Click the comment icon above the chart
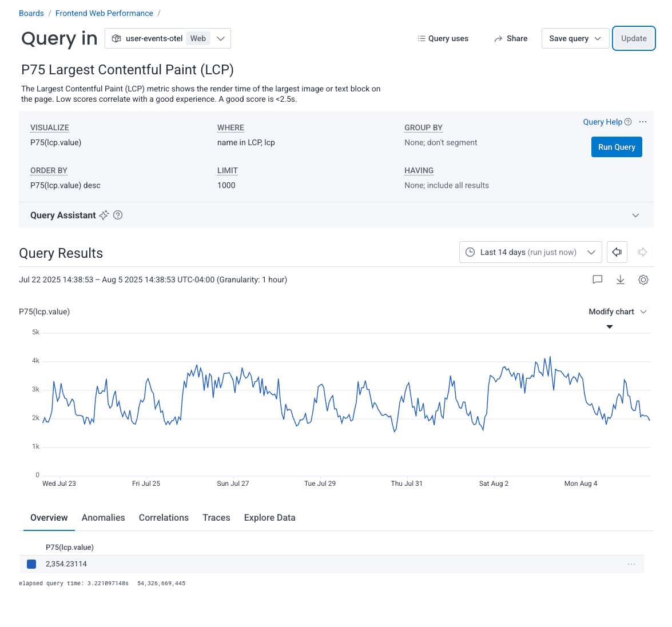Viewport: 672px width, 627px height. [598, 279]
